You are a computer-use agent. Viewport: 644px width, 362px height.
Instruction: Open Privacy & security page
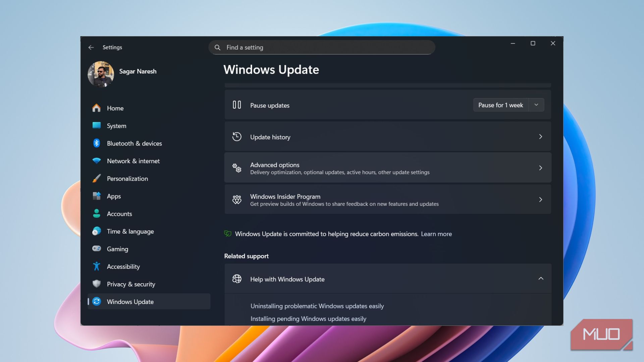point(149,284)
